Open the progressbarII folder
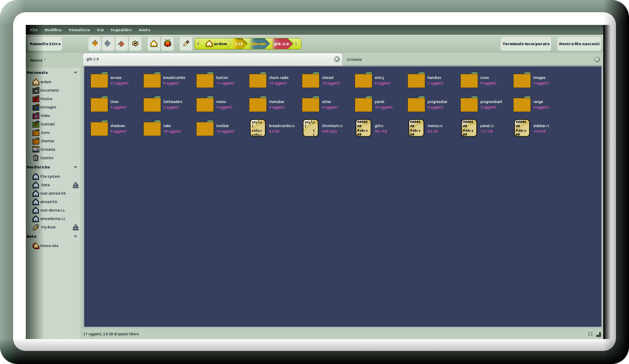Viewport: 629px width, 364px height. point(469,104)
